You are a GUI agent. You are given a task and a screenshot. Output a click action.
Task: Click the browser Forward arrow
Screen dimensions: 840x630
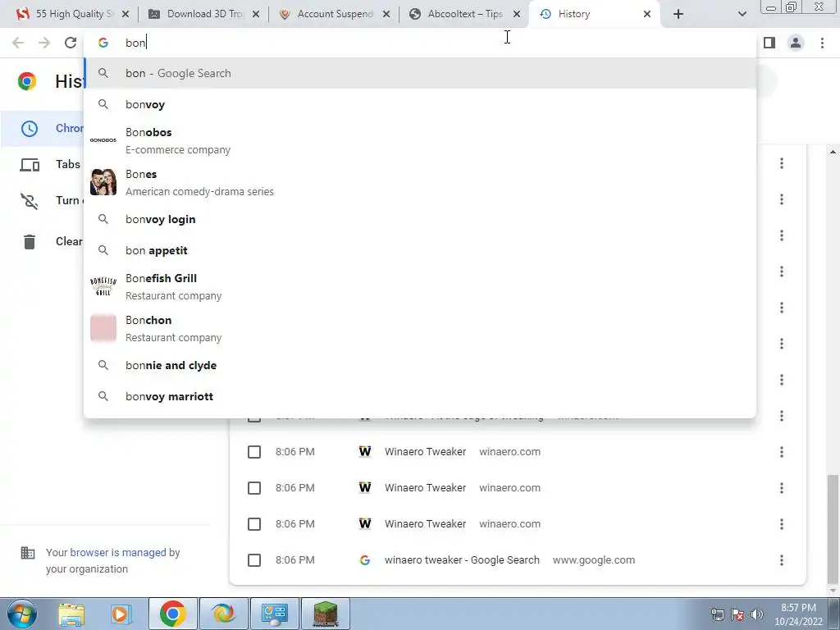point(44,43)
